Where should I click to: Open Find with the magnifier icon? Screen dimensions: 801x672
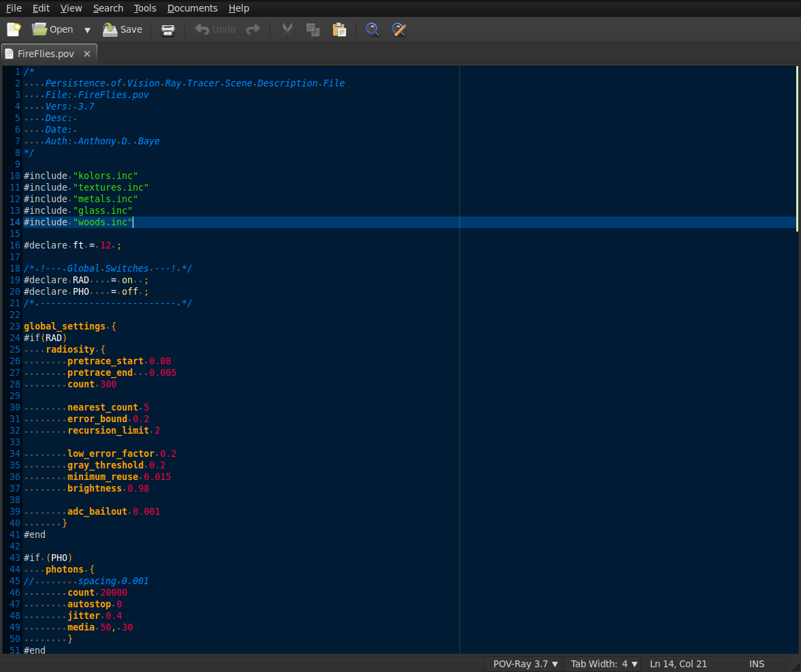[372, 29]
